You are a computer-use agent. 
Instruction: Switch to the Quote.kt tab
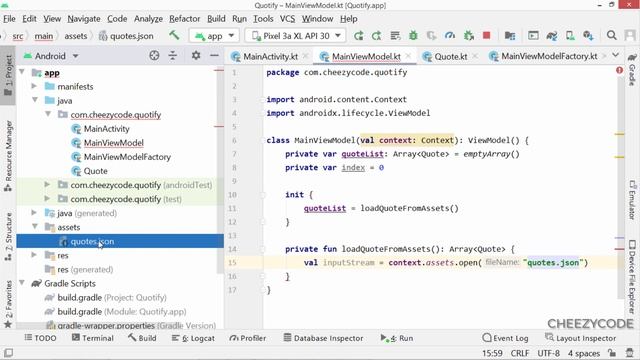(450, 56)
